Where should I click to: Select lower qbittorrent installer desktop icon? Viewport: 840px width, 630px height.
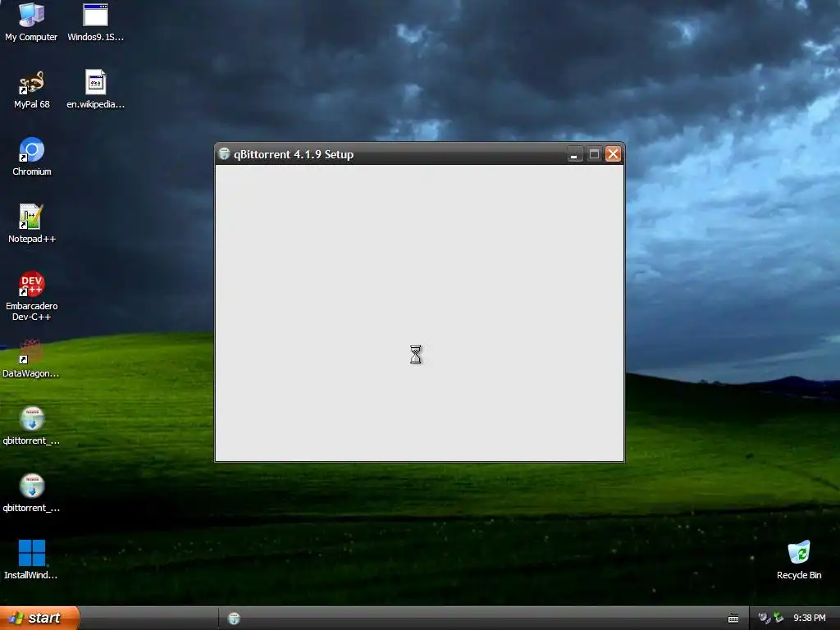point(32,493)
